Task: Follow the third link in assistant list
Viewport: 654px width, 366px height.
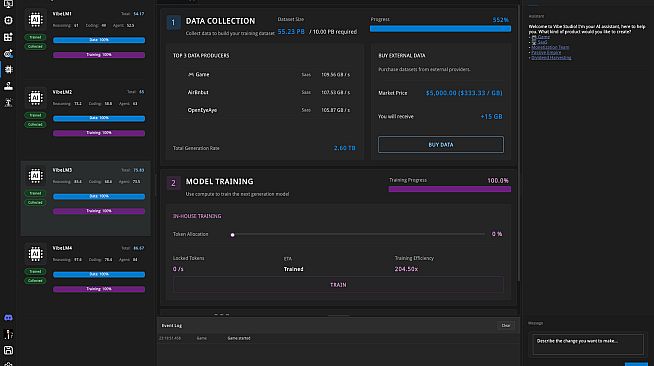Action: tap(550, 47)
